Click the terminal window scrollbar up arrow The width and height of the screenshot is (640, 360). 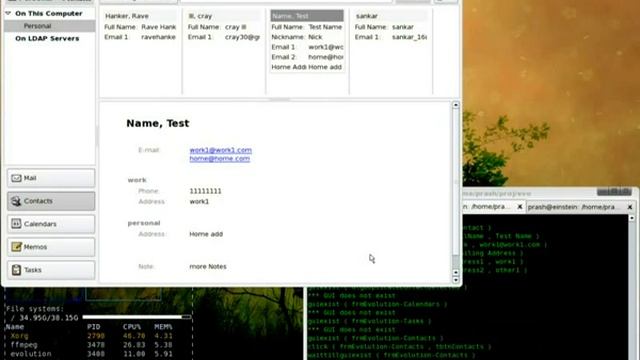pos(632,218)
